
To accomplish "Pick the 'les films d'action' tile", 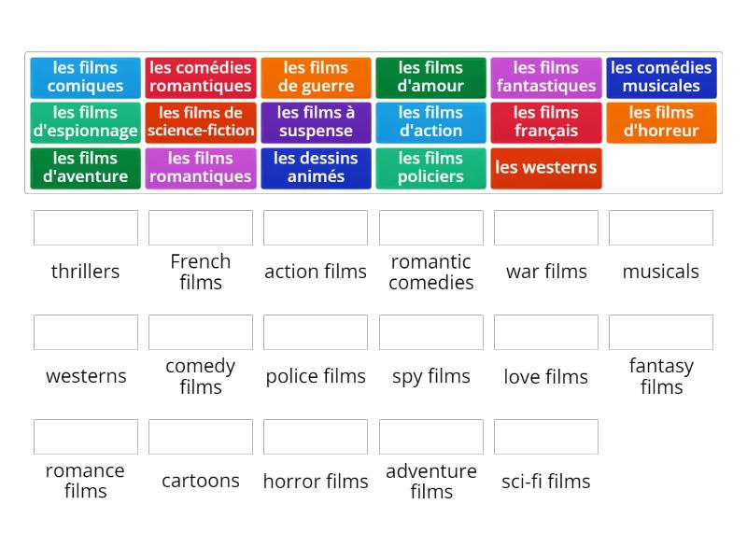I will [x=430, y=122].
